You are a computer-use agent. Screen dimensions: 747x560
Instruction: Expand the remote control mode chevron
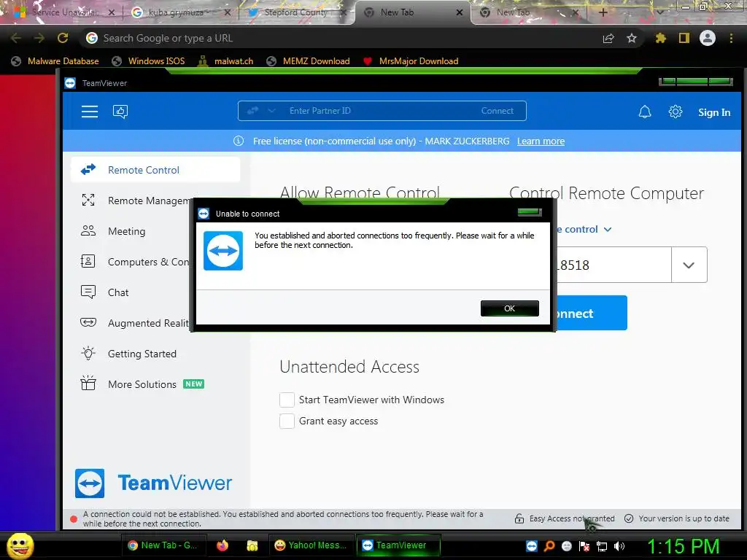[x=608, y=230]
